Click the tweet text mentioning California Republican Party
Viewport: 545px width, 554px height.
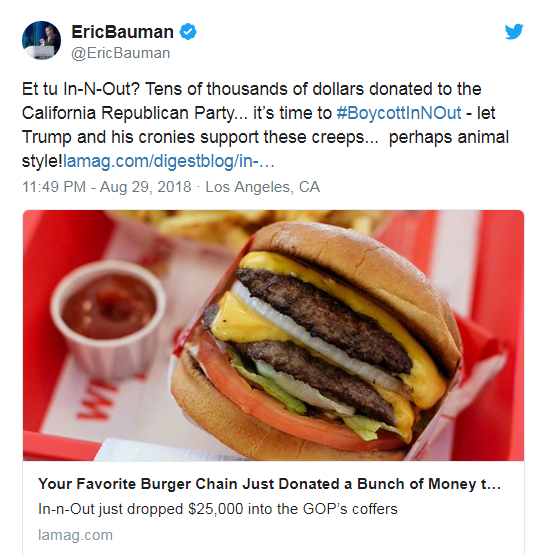(x=135, y=113)
